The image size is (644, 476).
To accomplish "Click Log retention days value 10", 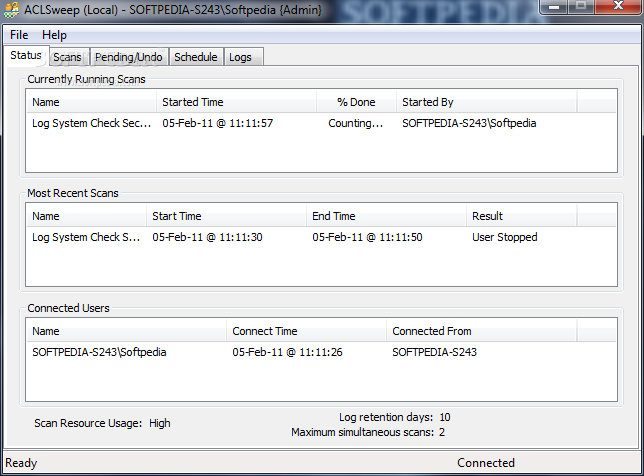I will pos(445,417).
